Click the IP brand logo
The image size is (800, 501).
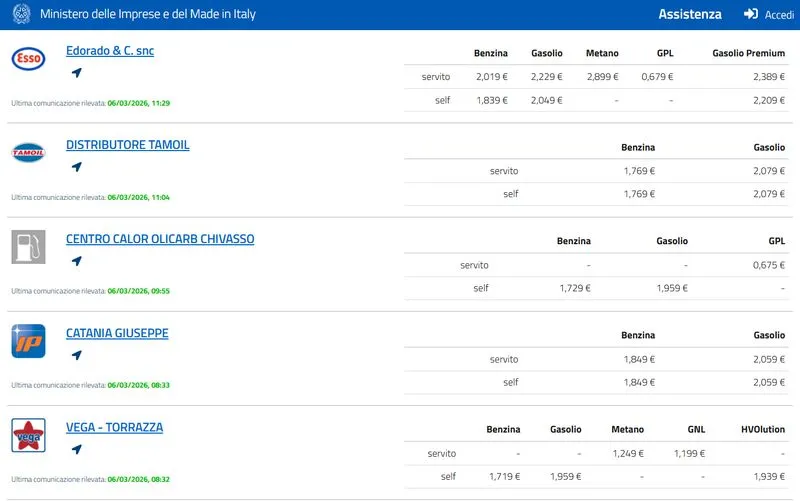pyautogui.click(x=28, y=341)
